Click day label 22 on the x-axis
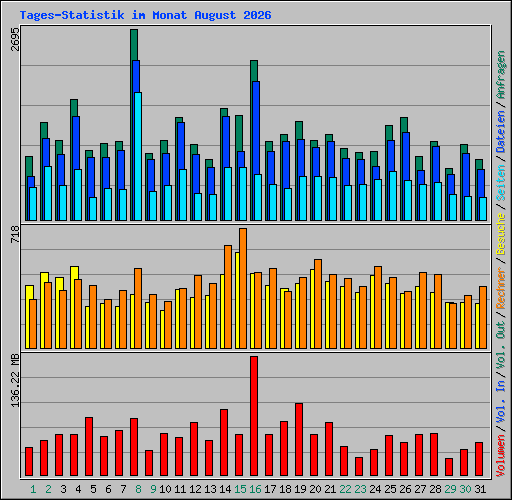This screenshot has height=500, width=512. click(345, 489)
